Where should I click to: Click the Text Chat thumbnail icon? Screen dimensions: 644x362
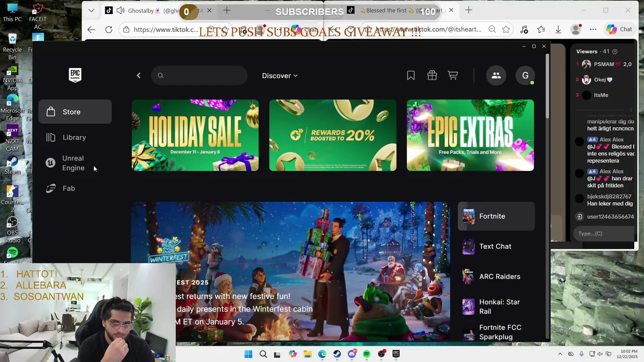coord(468,246)
